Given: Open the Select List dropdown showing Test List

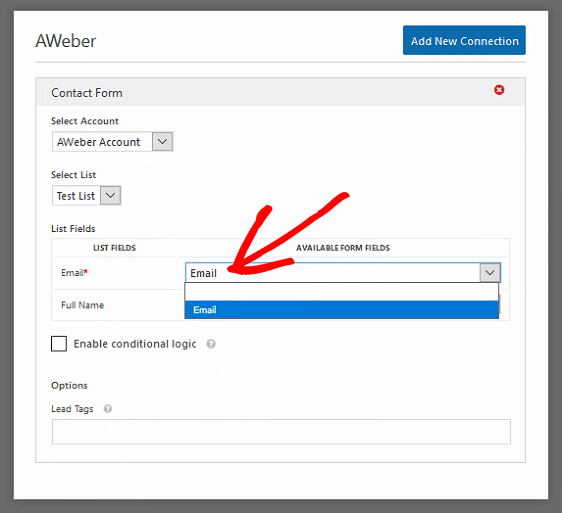Looking at the screenshot, I should pos(86,195).
